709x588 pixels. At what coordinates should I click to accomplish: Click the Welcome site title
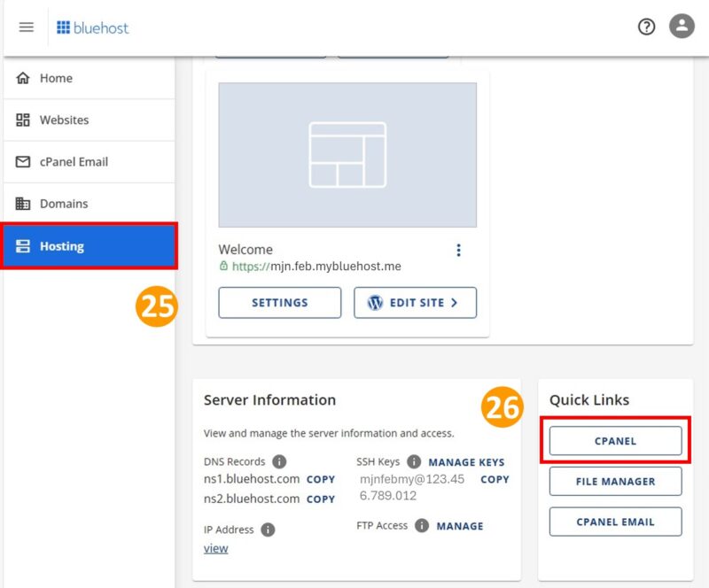point(245,250)
